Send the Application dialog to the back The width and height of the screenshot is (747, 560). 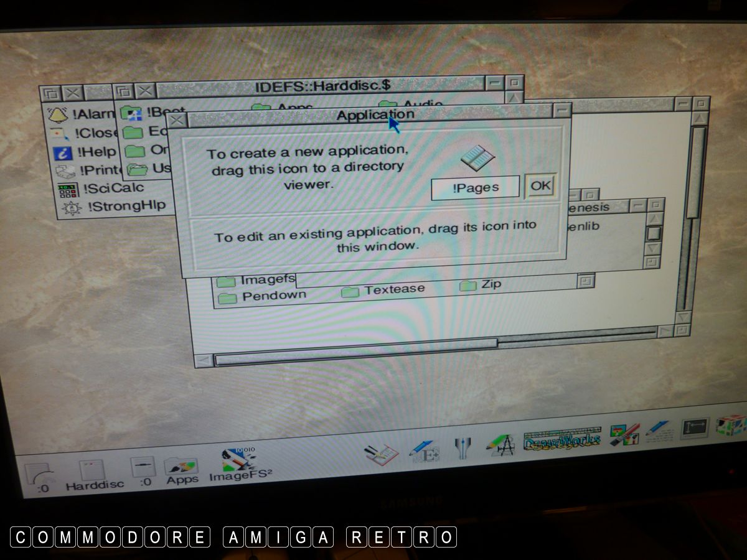coord(561,111)
